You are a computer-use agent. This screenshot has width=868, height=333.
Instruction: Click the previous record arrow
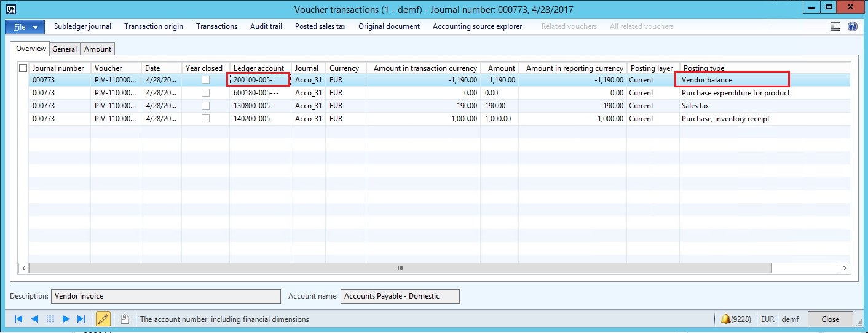34,319
